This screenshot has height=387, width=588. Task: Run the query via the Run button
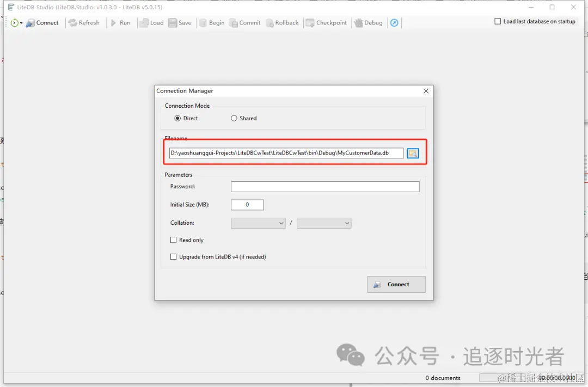click(x=121, y=23)
